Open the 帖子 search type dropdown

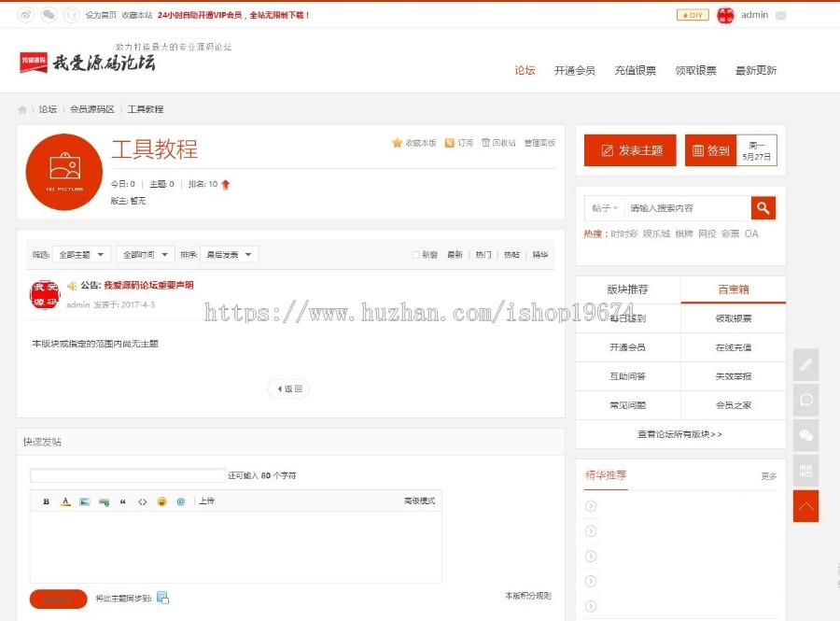tap(604, 207)
